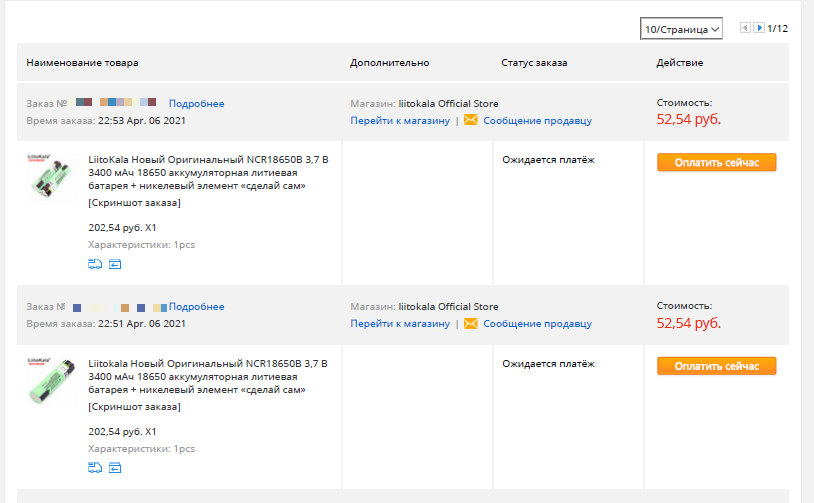Click Сообщение продавцу for first order
This screenshot has height=503, width=814.
(537, 120)
